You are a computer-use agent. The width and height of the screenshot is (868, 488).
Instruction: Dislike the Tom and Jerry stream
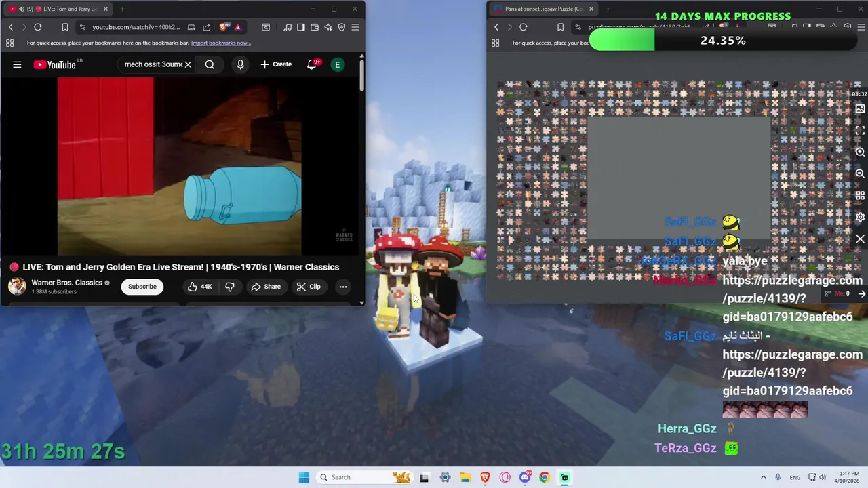pos(230,287)
